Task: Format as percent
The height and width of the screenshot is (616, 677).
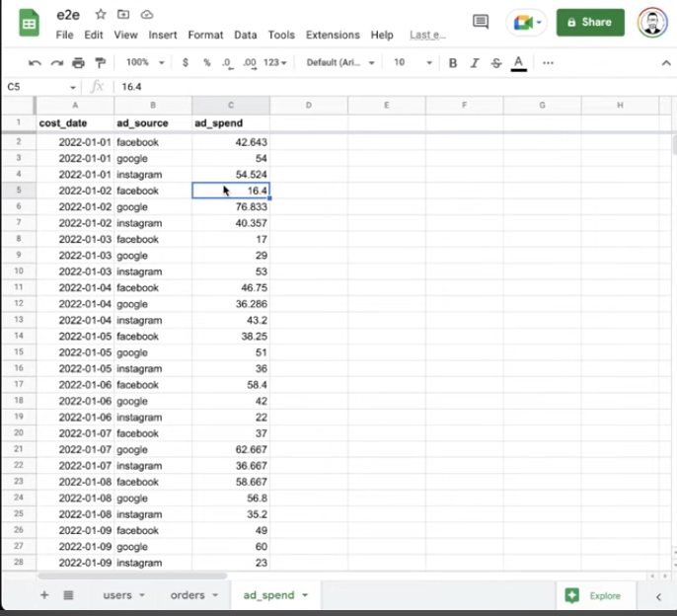Action: 207,62
